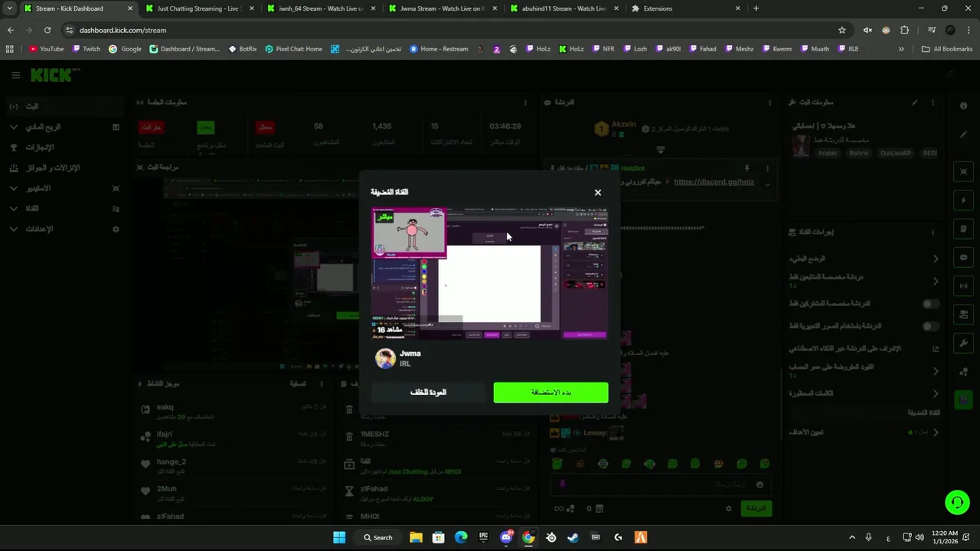
Task: Open the green support chat bubble
Action: (x=957, y=502)
